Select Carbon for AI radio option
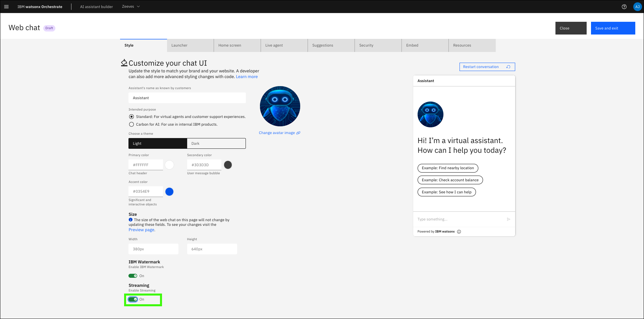 tap(131, 124)
